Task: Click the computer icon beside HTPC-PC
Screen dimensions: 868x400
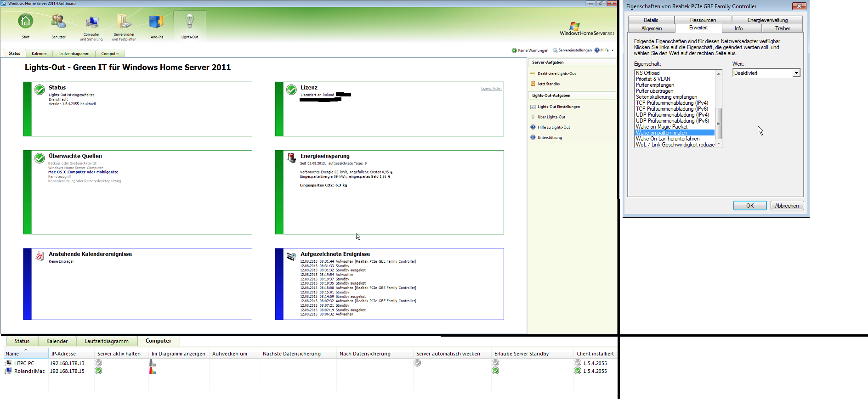Action: pos(8,363)
